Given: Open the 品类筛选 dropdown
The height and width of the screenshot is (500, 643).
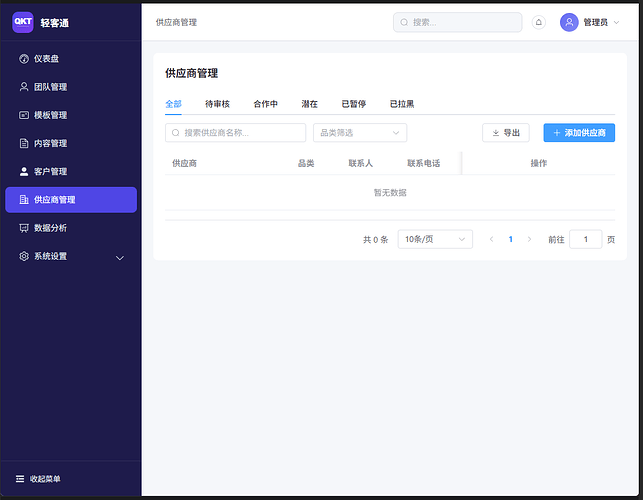Looking at the screenshot, I should tap(360, 132).
